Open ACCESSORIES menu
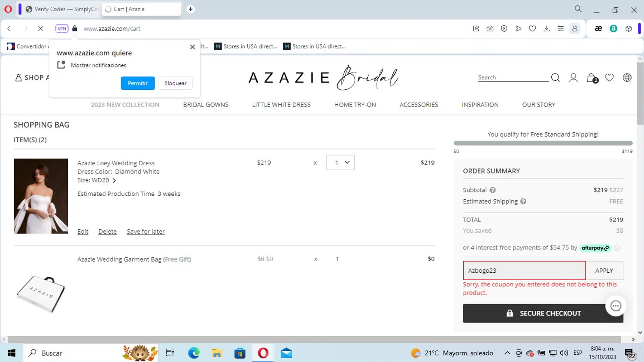This screenshot has height=362, width=644. pyautogui.click(x=419, y=105)
